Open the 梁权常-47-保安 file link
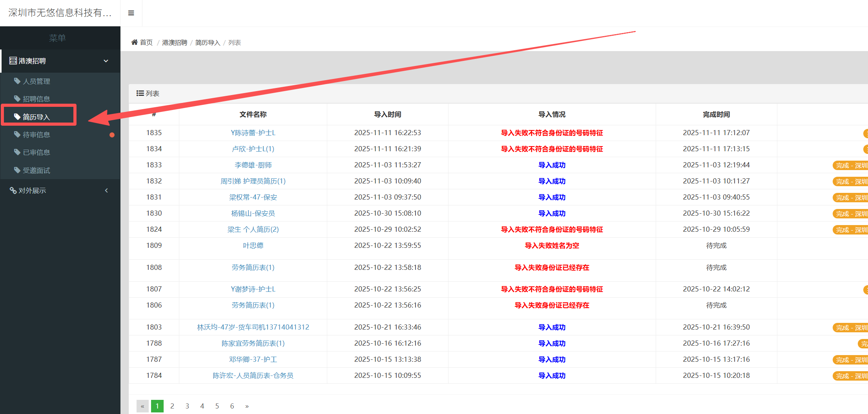Viewport: 868px width, 414px height. (x=253, y=197)
